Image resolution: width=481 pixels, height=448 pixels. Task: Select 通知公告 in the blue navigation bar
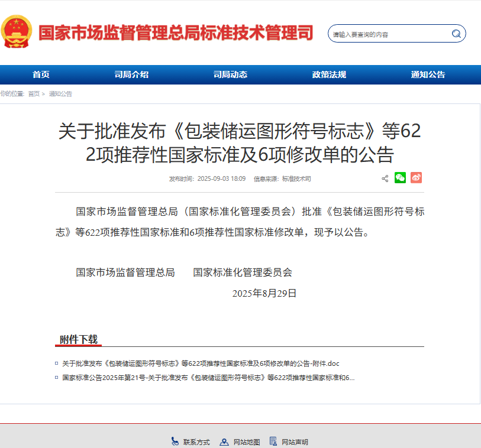click(x=428, y=74)
